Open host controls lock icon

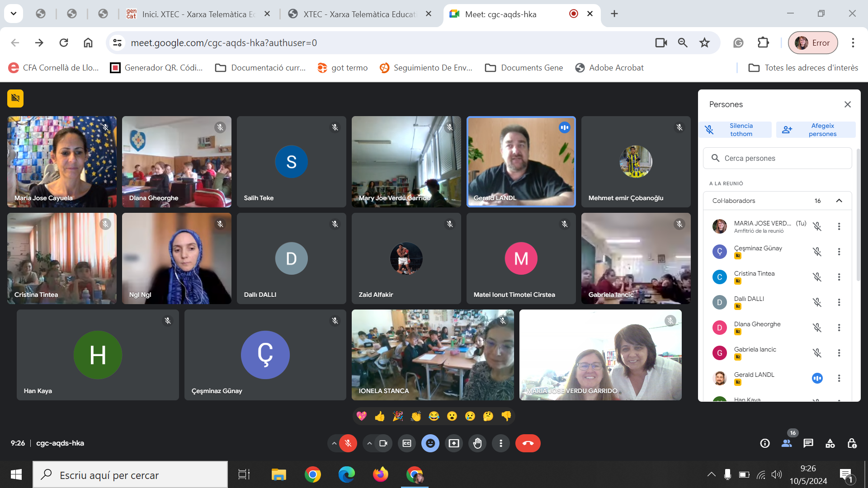click(852, 443)
